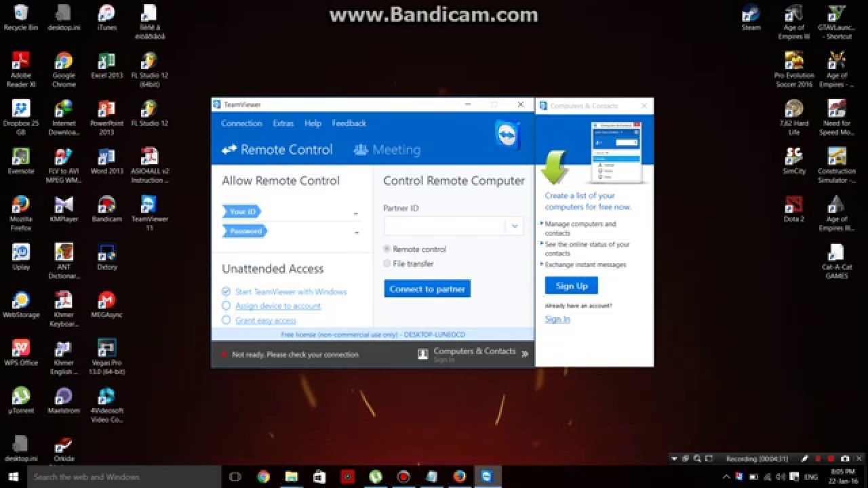Show hidden system tray icons

(728, 477)
